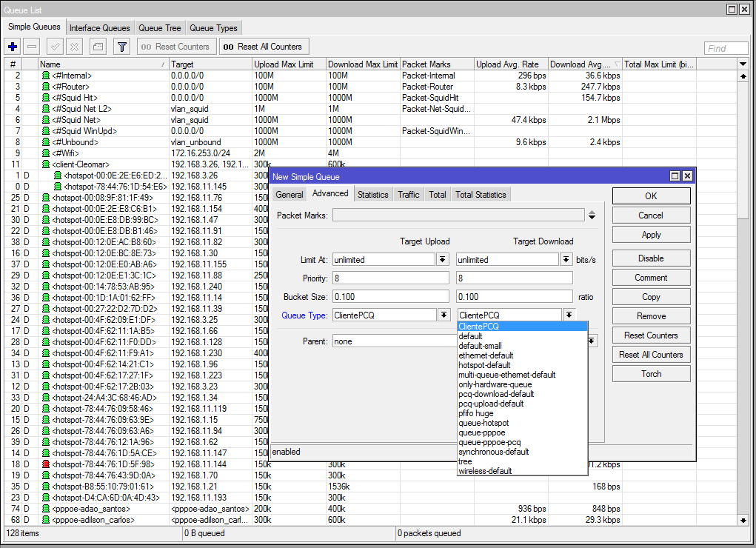Viewport: 756px width, 548px height.
Task: Click red queue icon of hotspot-78:44:76:1D:5F:98
Action: click(x=46, y=464)
